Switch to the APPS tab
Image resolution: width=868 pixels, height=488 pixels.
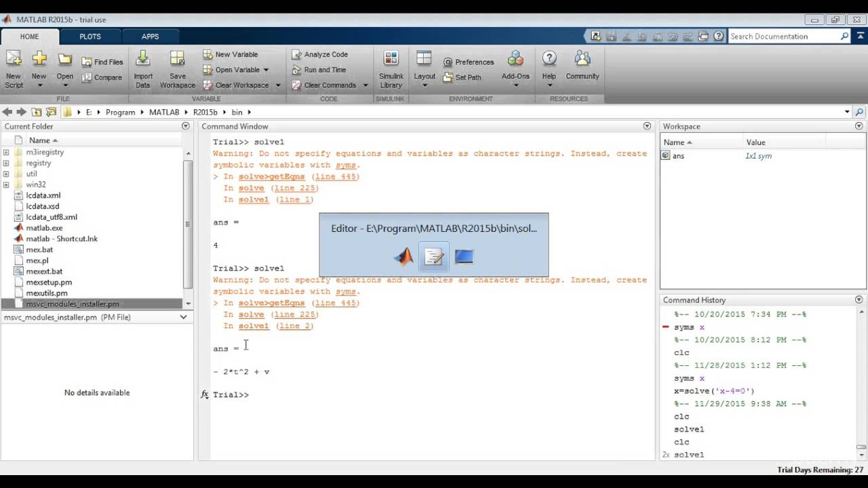tap(151, 37)
